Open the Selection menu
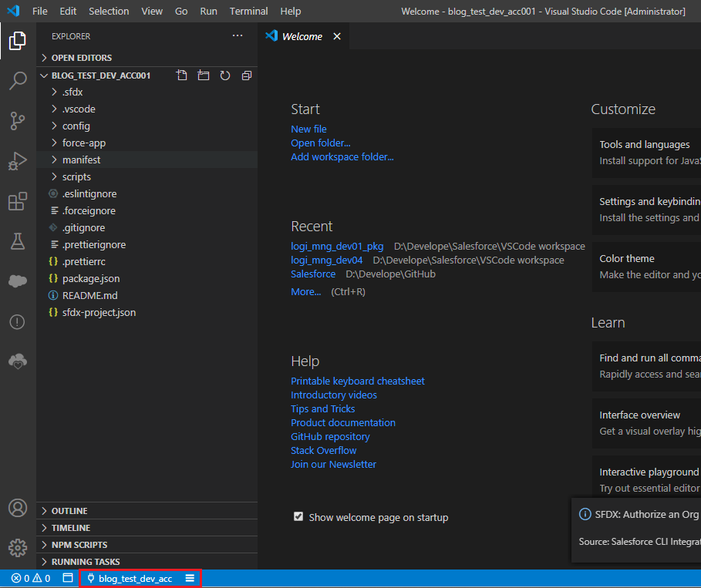The width and height of the screenshot is (701, 588). point(109,11)
